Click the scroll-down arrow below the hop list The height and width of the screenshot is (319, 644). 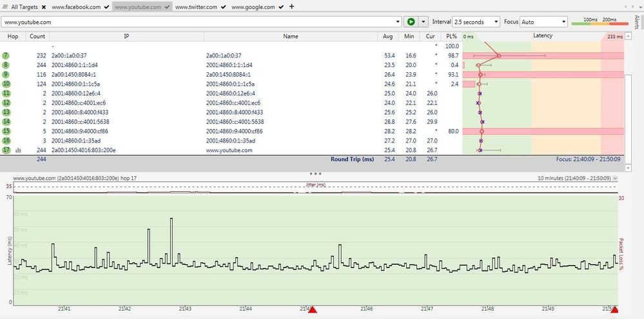click(627, 168)
